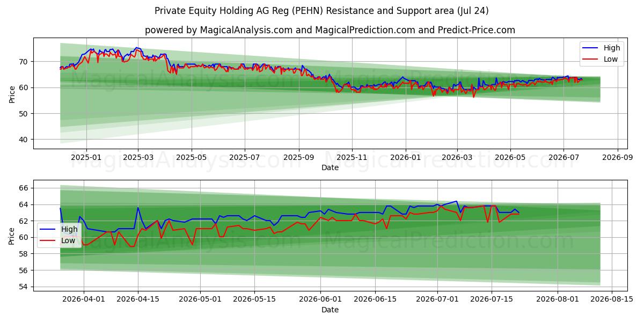644x322 pixels.
Task: Click the 2026-04-15 tick label
Action: pyautogui.click(x=138, y=299)
